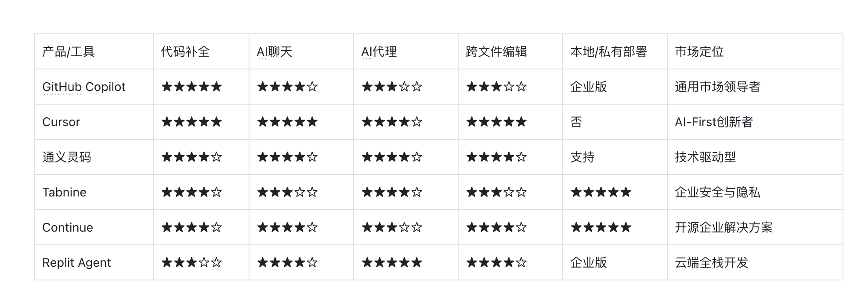The image size is (868, 298).
Task: Select the 市场定位 header cell
Action: pos(699,52)
